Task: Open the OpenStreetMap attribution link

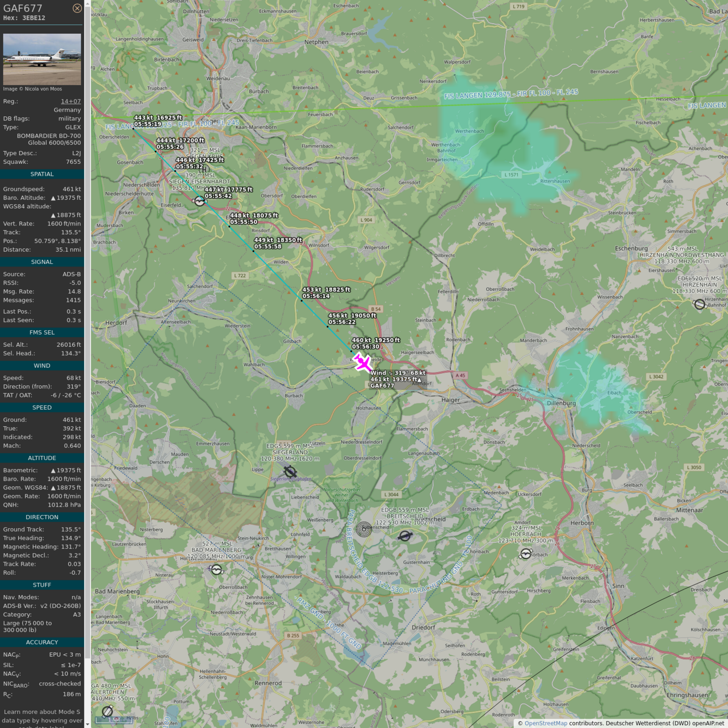Action: (545, 723)
